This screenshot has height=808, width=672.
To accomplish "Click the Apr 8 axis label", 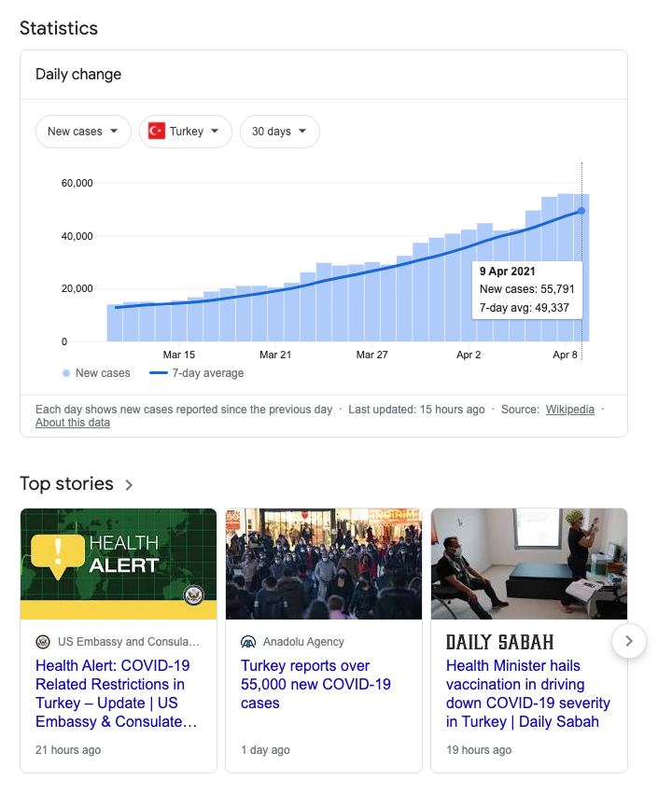I will click(565, 355).
